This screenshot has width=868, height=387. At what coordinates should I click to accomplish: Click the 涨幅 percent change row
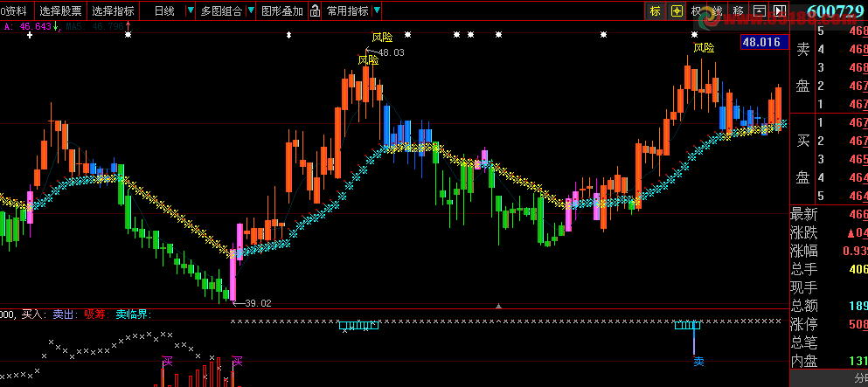click(829, 251)
